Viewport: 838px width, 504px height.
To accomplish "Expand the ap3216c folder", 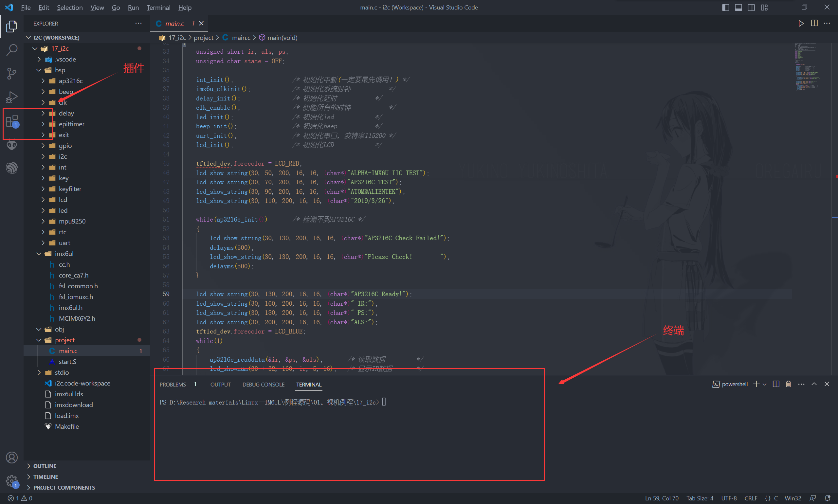I will [x=70, y=81].
